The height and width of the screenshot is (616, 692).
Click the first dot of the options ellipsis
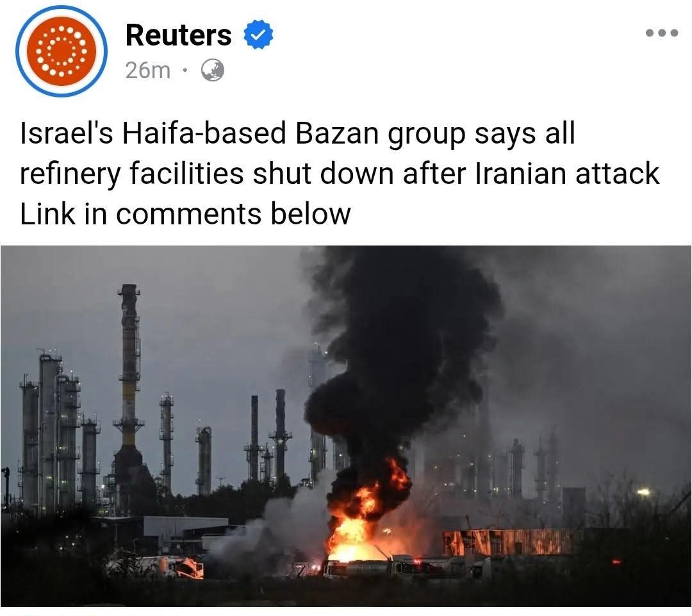[650, 33]
